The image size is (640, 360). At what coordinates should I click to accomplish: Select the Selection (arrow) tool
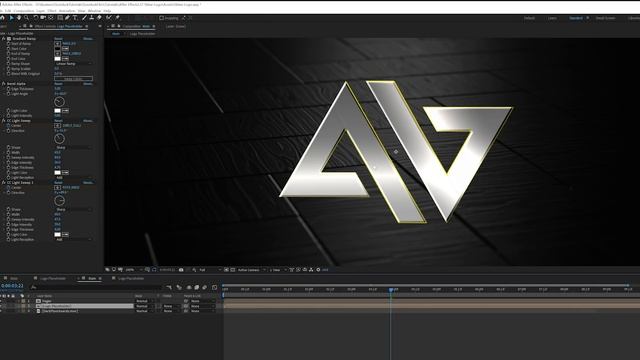[11, 18]
